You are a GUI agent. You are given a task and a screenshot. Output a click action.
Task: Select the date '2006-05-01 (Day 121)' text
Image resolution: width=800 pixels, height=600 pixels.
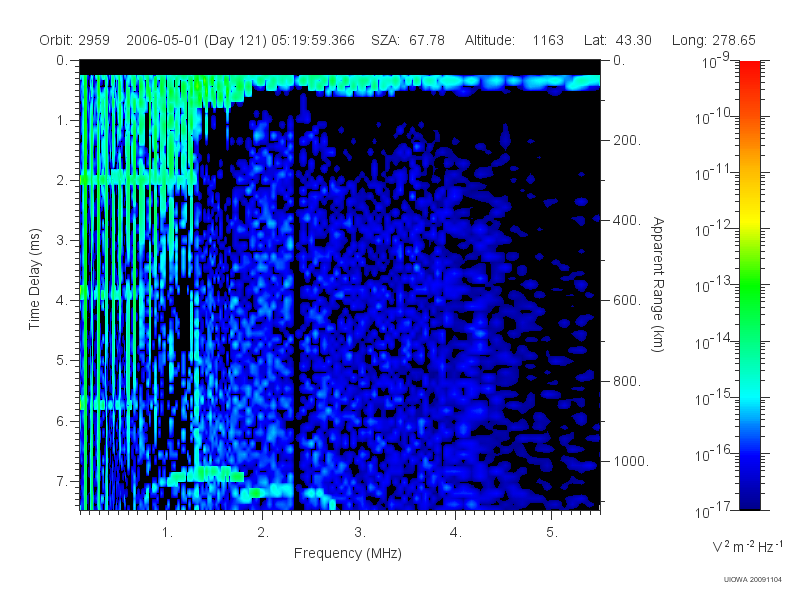point(196,40)
